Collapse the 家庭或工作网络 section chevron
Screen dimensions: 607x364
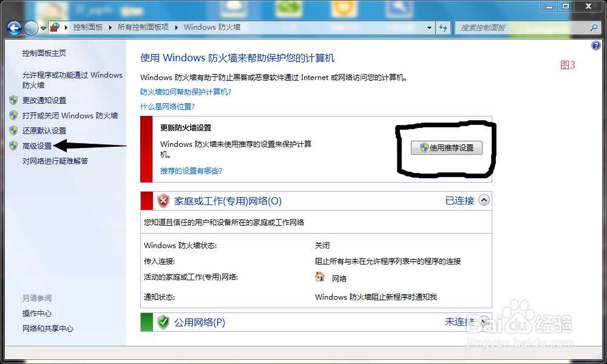tap(484, 200)
